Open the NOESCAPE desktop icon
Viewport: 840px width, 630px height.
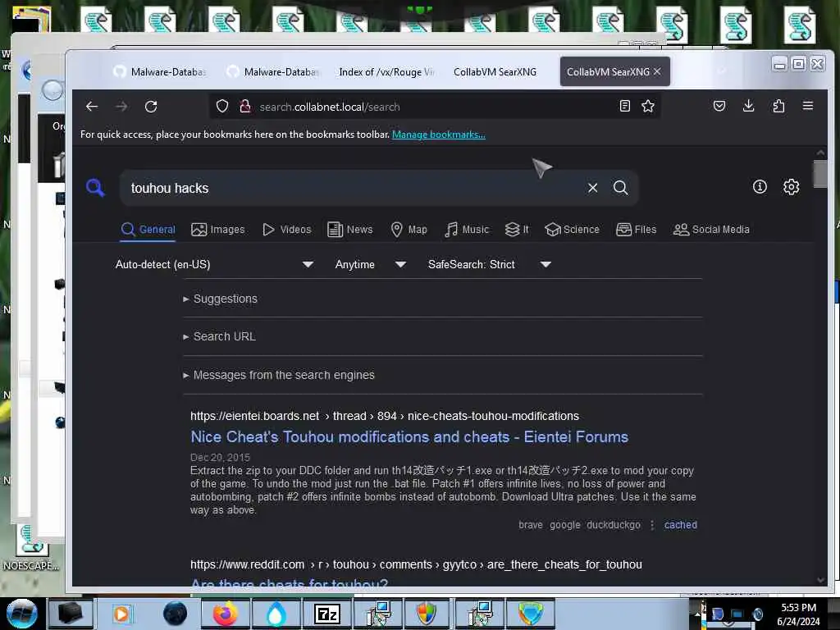click(31, 547)
